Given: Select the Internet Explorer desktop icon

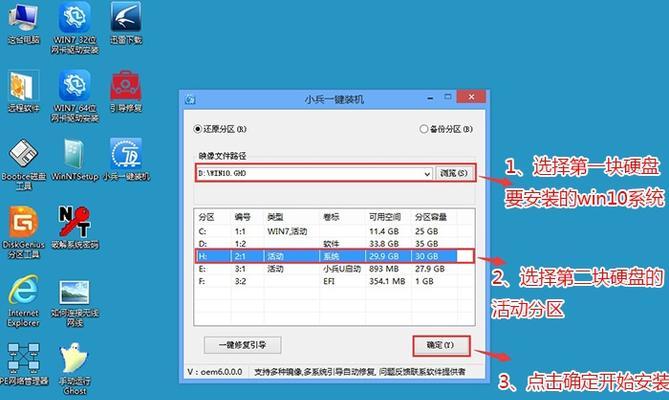Looking at the screenshot, I should click(23, 301).
